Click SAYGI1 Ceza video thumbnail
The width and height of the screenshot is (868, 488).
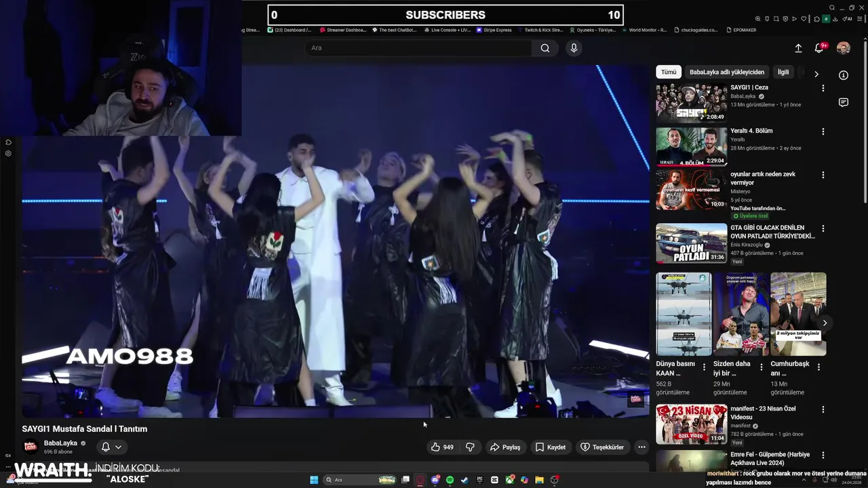(691, 103)
